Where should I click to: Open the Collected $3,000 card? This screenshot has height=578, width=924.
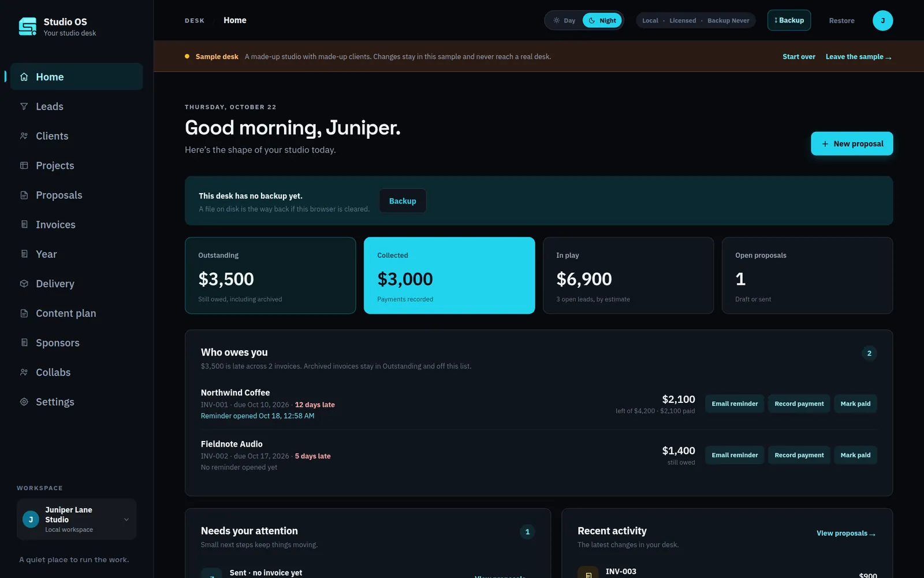(x=449, y=275)
